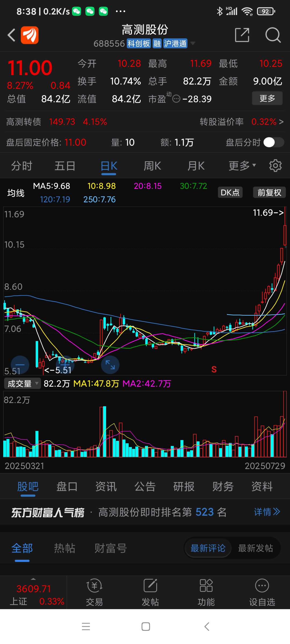
Task: Toggle 最新发帖 sort option
Action: 255,548
